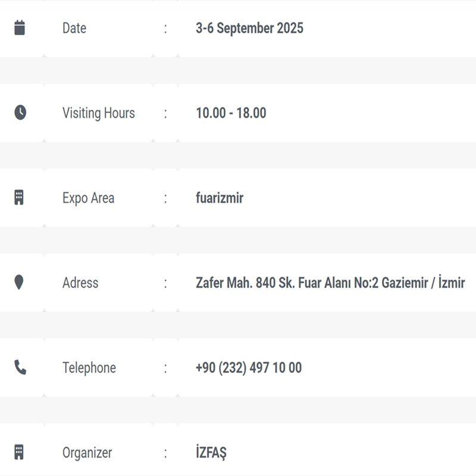Viewport: 476px width, 476px height.
Task: Click the clock icon for Visiting Hours
Action: (20, 112)
